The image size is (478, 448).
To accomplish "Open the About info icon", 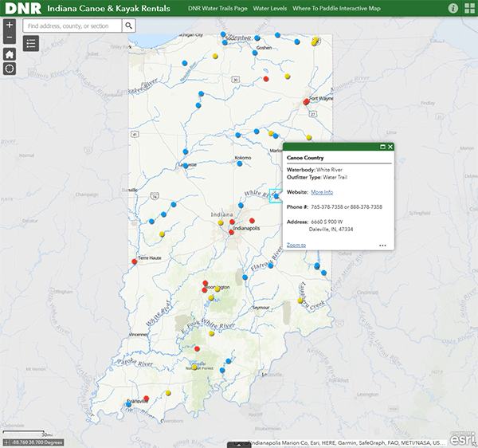I will pos(453,8).
